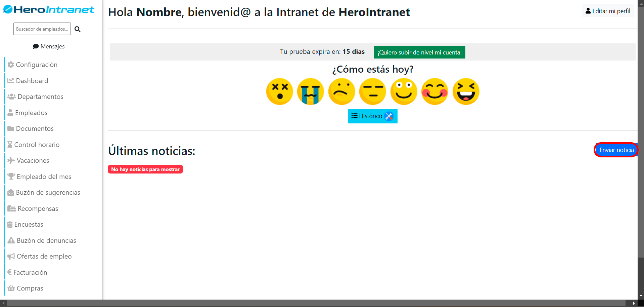Click the No hay noticias para mostrar badge

pos(145,169)
